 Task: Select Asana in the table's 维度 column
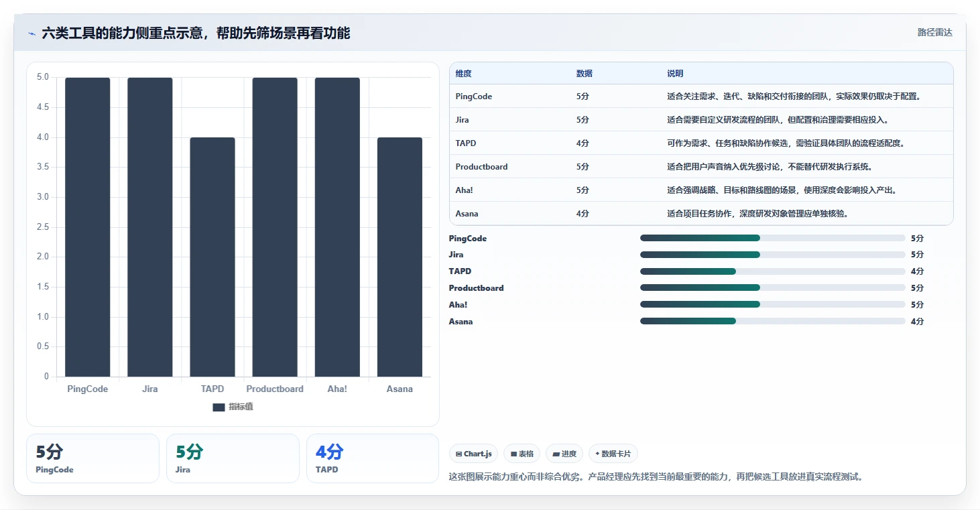pos(467,214)
